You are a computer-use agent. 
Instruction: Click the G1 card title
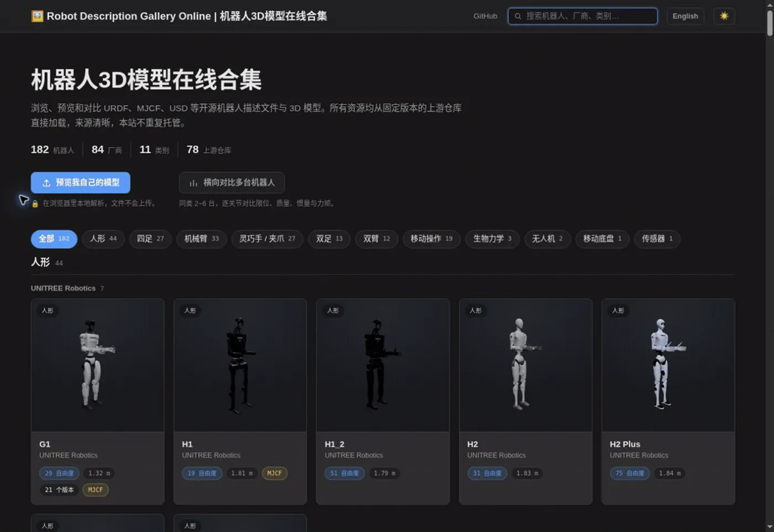[45, 444]
